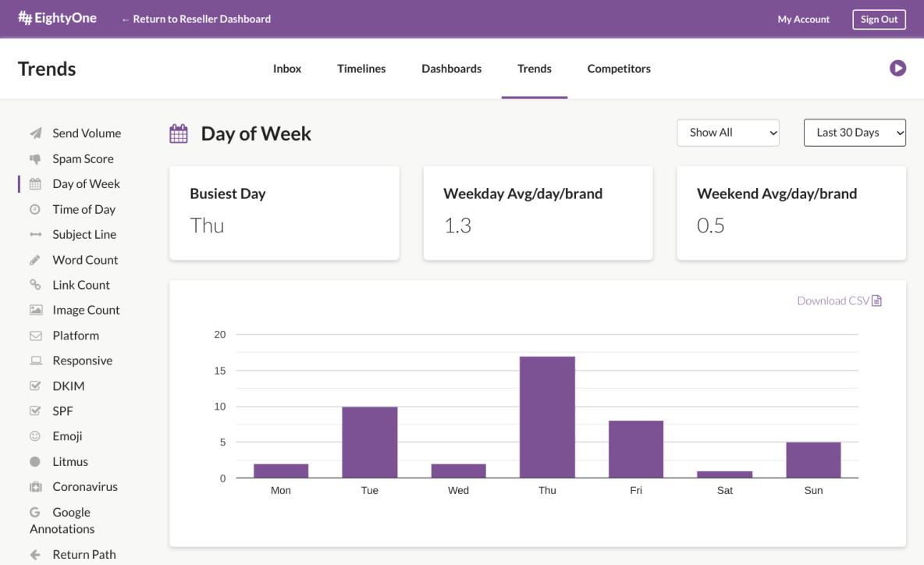Viewport: 924px width, 565px height.
Task: Click the Monday bar in chart
Action: pyautogui.click(x=281, y=471)
